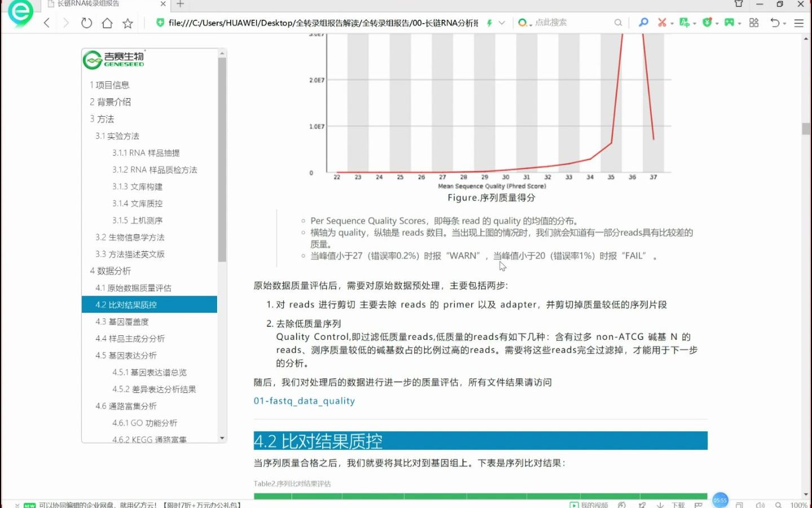Click sidebar scrollbar up arrow
The height and width of the screenshot is (508, 812).
coord(222,53)
